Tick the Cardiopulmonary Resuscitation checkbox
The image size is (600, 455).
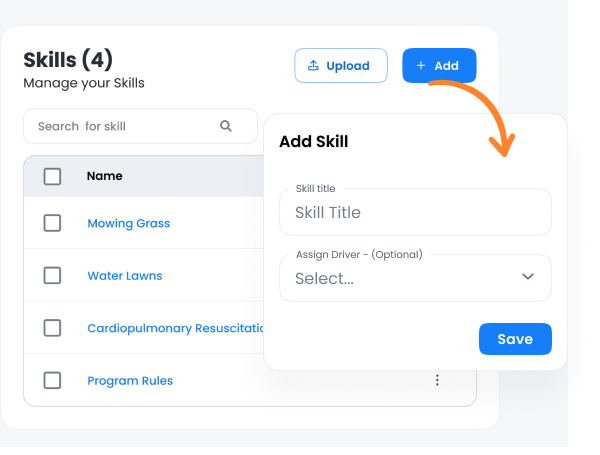click(x=52, y=328)
